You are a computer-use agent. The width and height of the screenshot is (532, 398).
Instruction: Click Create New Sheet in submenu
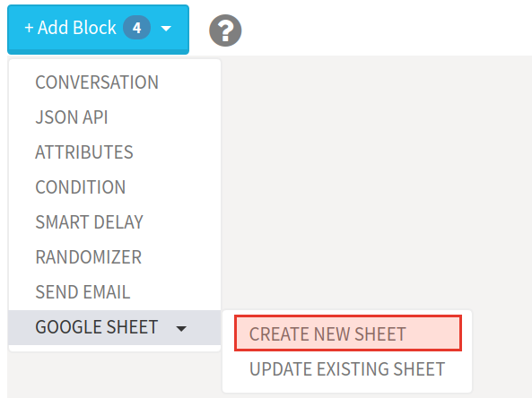(x=348, y=333)
